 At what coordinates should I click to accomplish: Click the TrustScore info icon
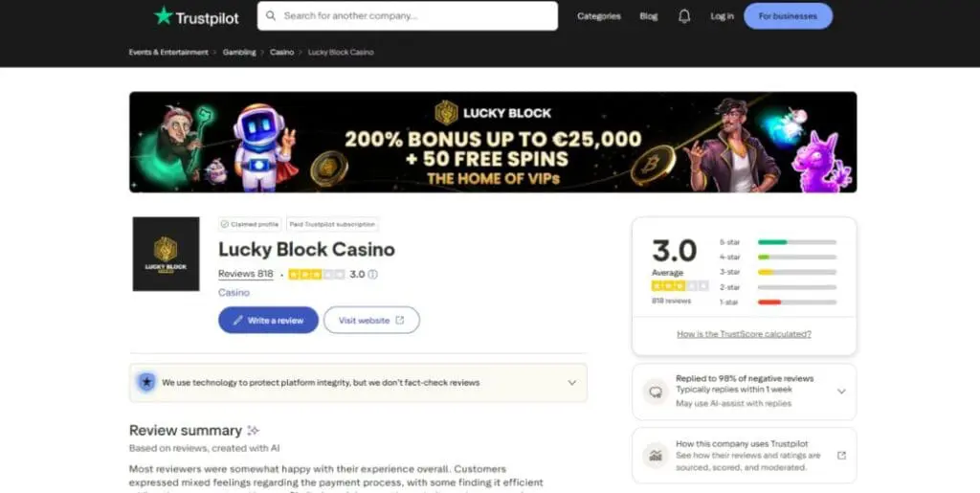click(373, 274)
